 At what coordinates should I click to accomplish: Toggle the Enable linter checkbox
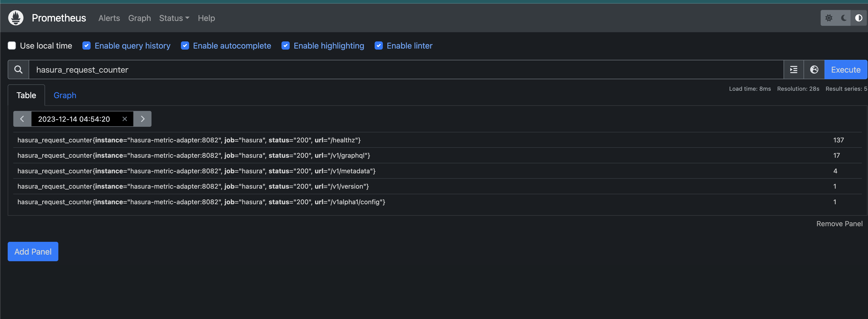tap(378, 46)
